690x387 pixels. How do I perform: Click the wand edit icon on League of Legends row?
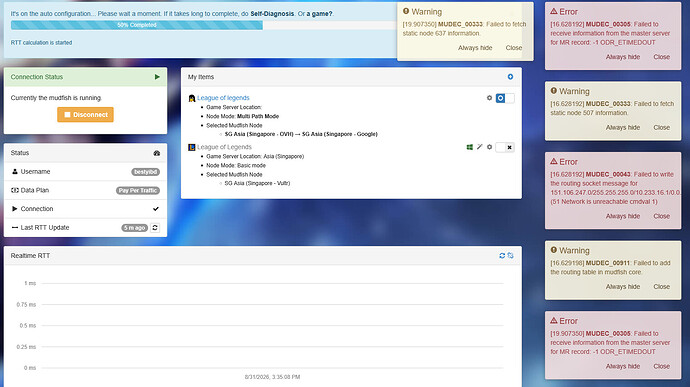click(x=480, y=147)
